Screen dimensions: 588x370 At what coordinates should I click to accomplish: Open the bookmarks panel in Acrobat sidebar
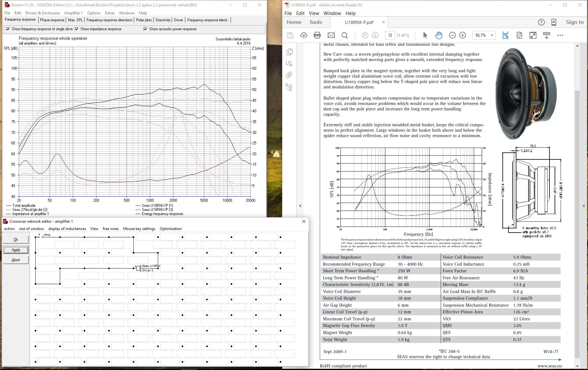tap(289, 63)
